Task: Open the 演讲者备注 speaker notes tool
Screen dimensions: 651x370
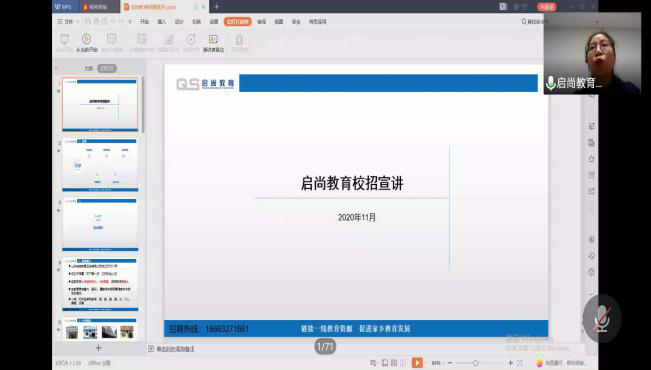Action: pyautogui.click(x=213, y=43)
